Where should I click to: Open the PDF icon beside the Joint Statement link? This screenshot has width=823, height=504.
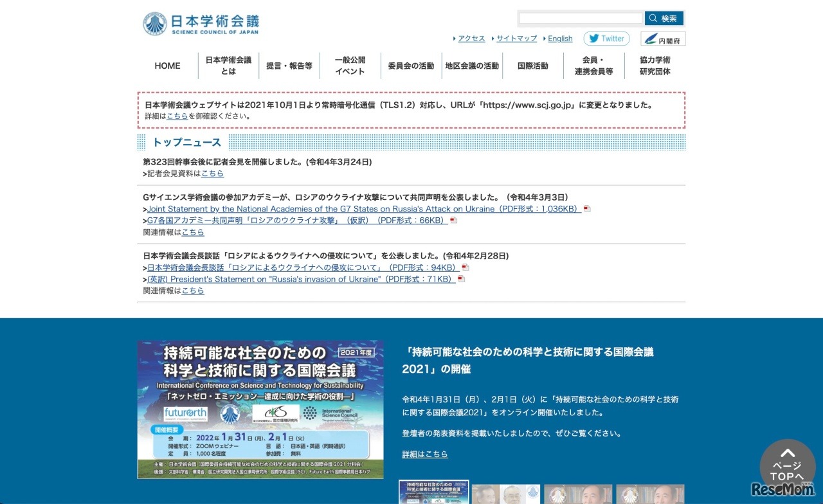click(x=586, y=208)
